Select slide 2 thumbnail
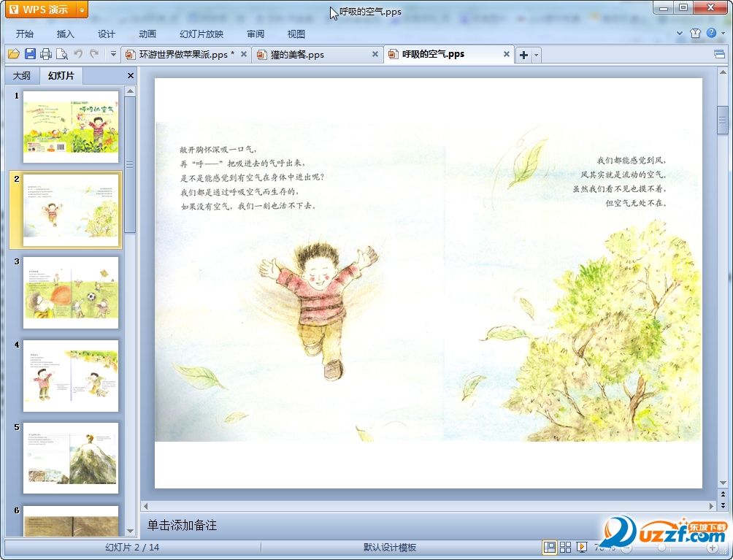733x560 pixels. pyautogui.click(x=71, y=210)
